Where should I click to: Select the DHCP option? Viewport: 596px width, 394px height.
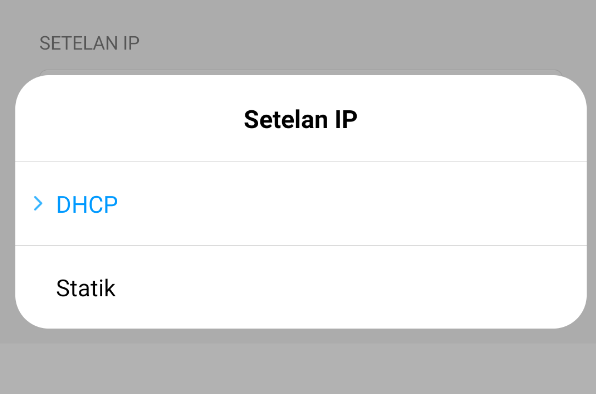(301, 204)
